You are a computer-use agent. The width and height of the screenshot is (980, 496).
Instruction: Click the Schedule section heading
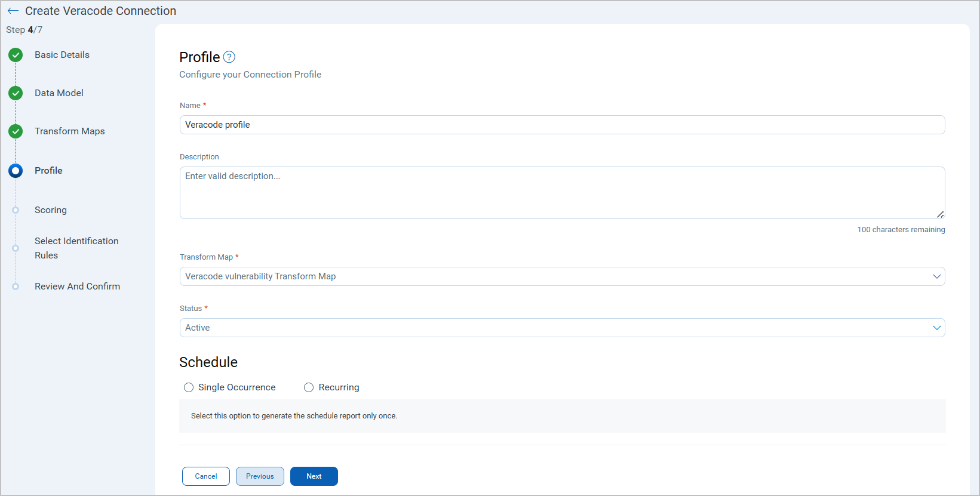(x=208, y=362)
